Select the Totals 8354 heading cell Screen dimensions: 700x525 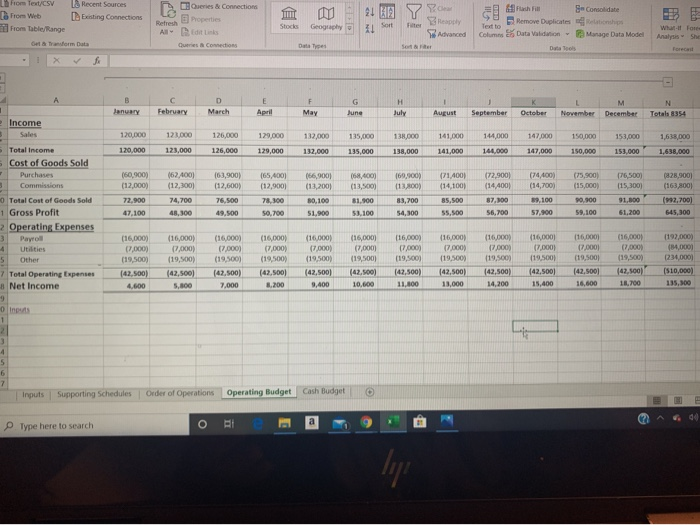pyautogui.click(x=667, y=113)
